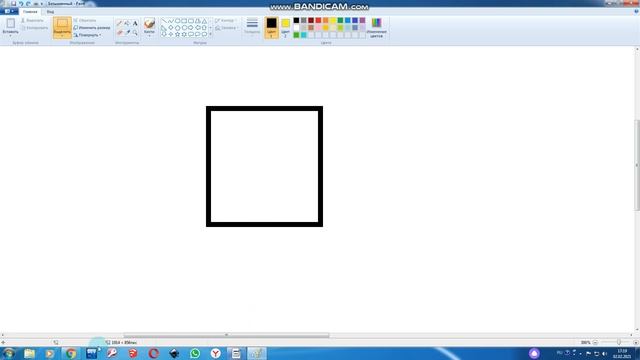The height and width of the screenshot is (360, 640).
Task: Select the Fill with color bucket tool
Action: coord(127,24)
